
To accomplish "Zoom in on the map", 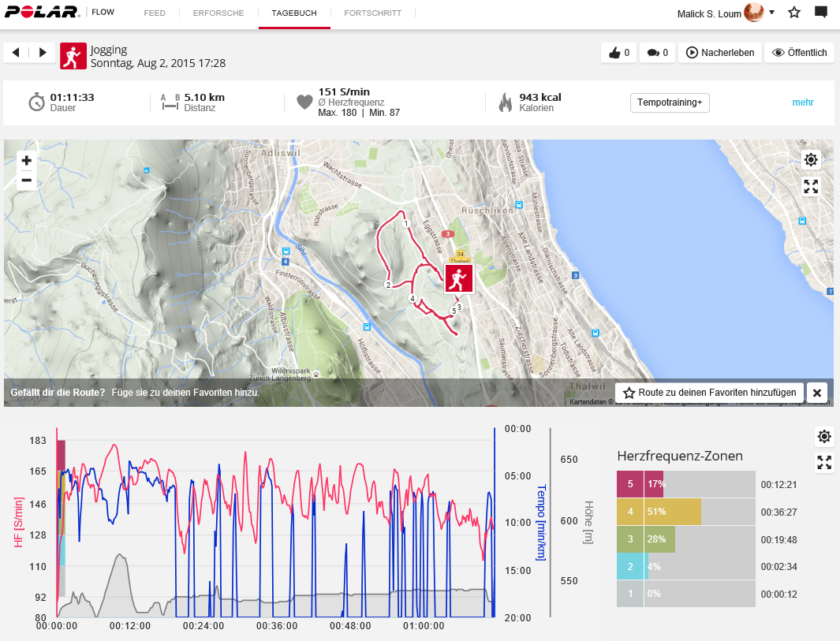I will click(x=26, y=160).
